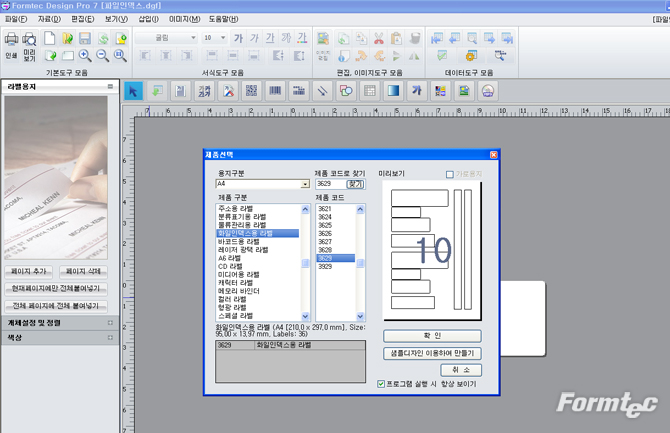Open the font size dropdown 10
The height and width of the screenshot is (433, 670).
(x=223, y=38)
